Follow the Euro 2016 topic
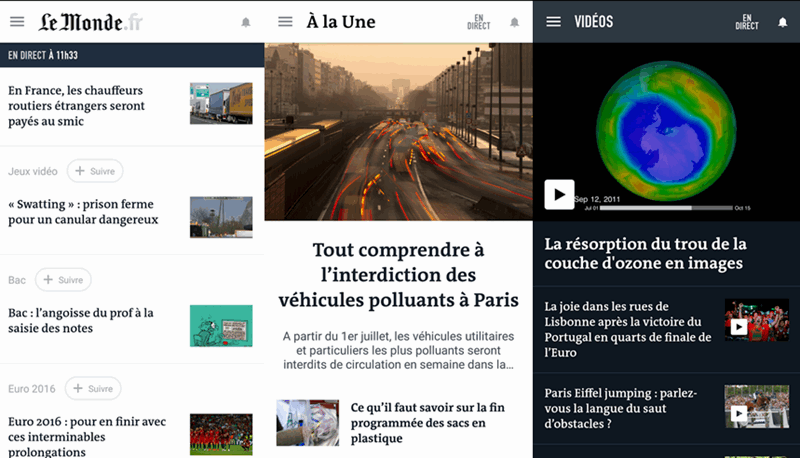The width and height of the screenshot is (800, 458). [93, 388]
